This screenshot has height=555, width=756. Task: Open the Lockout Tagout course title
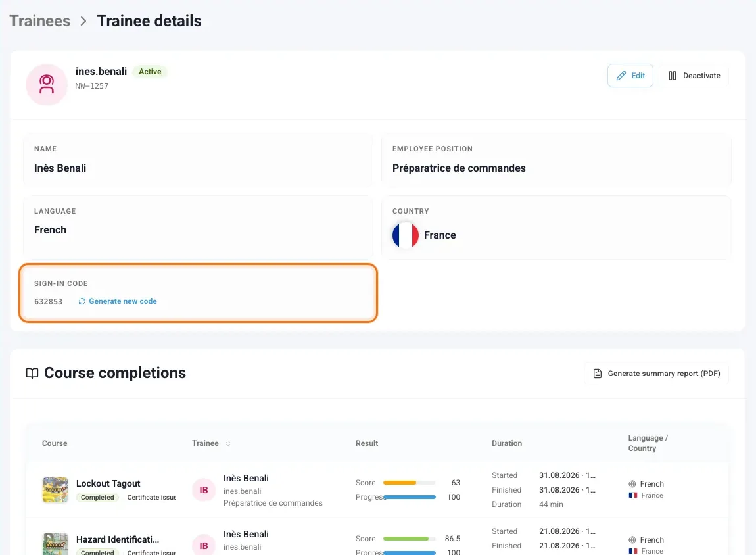pos(108,483)
